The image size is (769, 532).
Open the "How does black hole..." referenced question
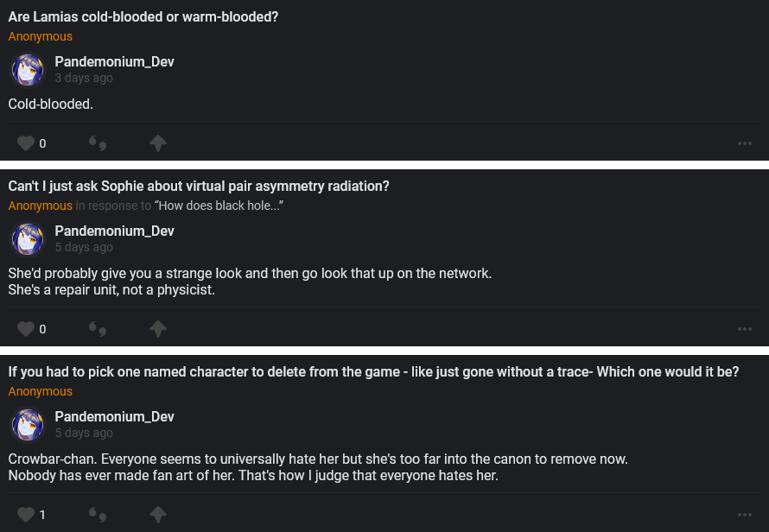click(219, 206)
